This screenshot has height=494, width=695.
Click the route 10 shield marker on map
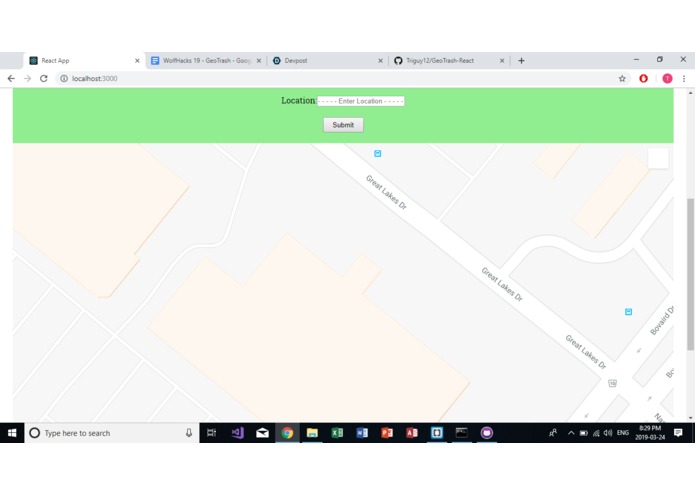tap(612, 383)
